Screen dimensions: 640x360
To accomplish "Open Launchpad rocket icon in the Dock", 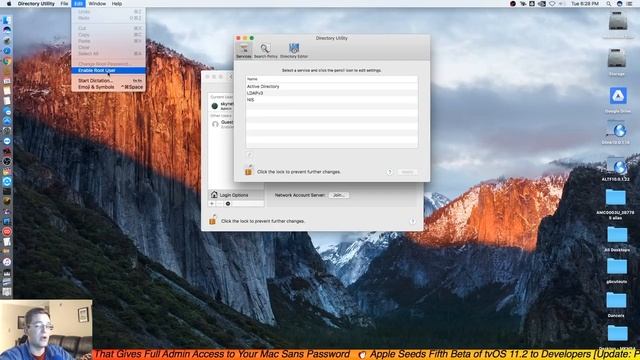I will (7, 40).
